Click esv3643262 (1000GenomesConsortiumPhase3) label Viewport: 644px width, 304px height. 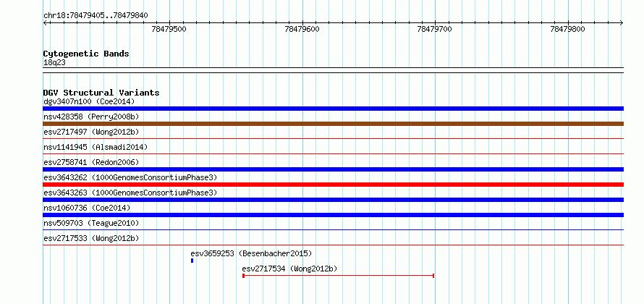click(130, 177)
